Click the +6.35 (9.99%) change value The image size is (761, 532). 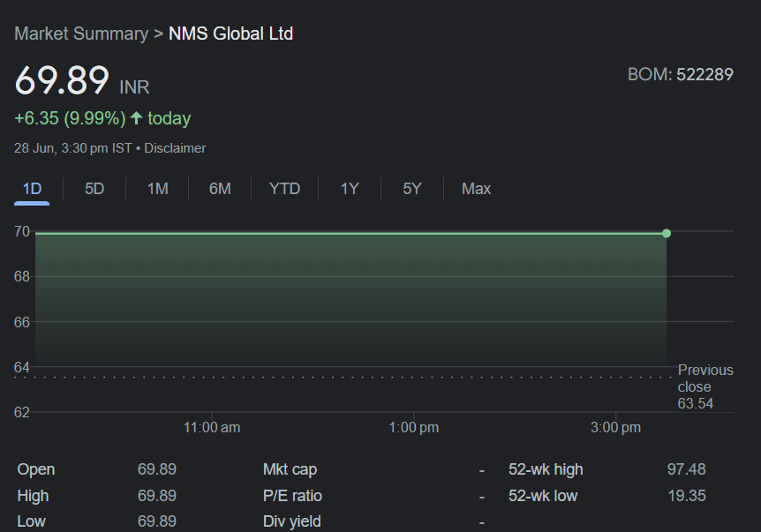tap(70, 118)
